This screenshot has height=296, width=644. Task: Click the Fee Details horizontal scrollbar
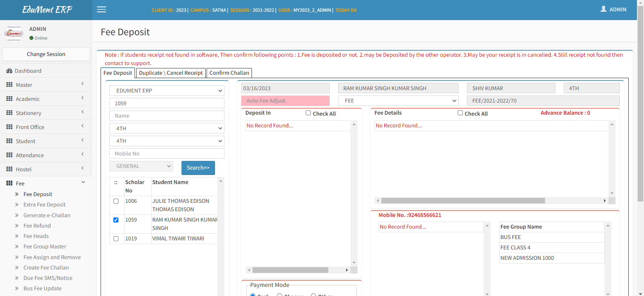(x=463, y=201)
